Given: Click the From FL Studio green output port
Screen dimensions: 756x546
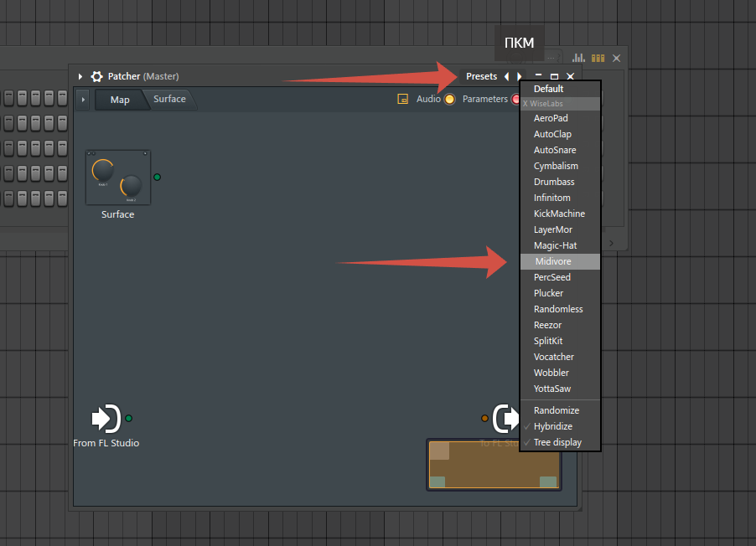Looking at the screenshot, I should tap(129, 419).
